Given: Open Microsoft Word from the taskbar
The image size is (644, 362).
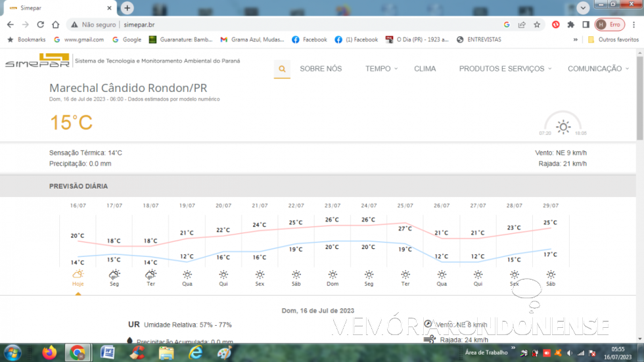Looking at the screenshot, I should (x=108, y=353).
